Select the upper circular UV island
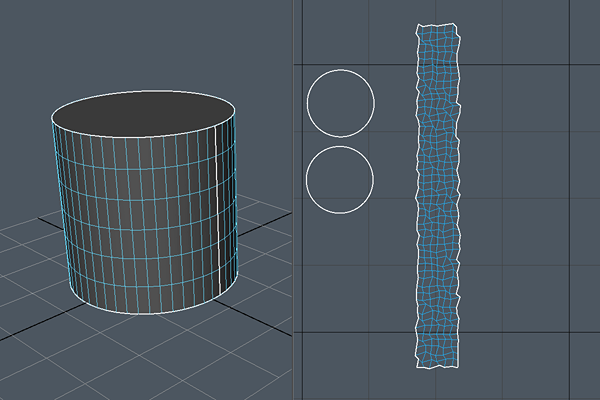Viewport: 600px width, 400px height. (x=340, y=102)
